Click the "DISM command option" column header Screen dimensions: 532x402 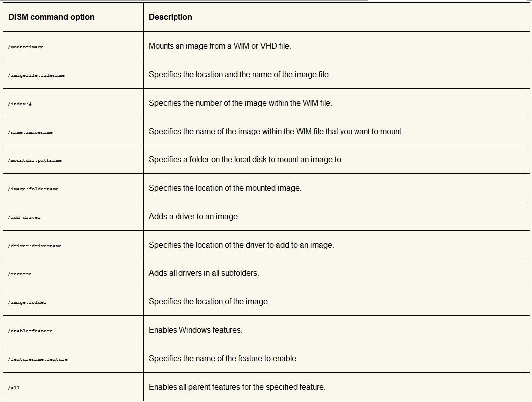[x=51, y=17]
